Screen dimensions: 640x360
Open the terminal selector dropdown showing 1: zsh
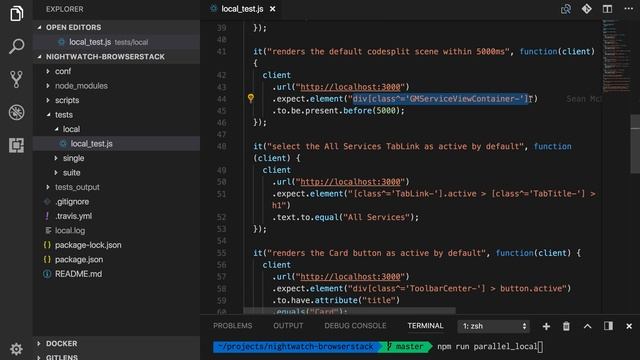(x=493, y=326)
